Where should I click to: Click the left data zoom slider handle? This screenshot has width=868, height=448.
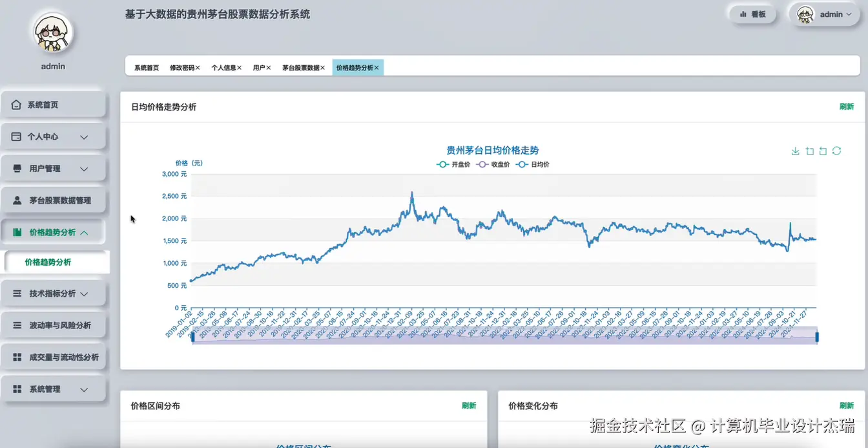pos(192,336)
